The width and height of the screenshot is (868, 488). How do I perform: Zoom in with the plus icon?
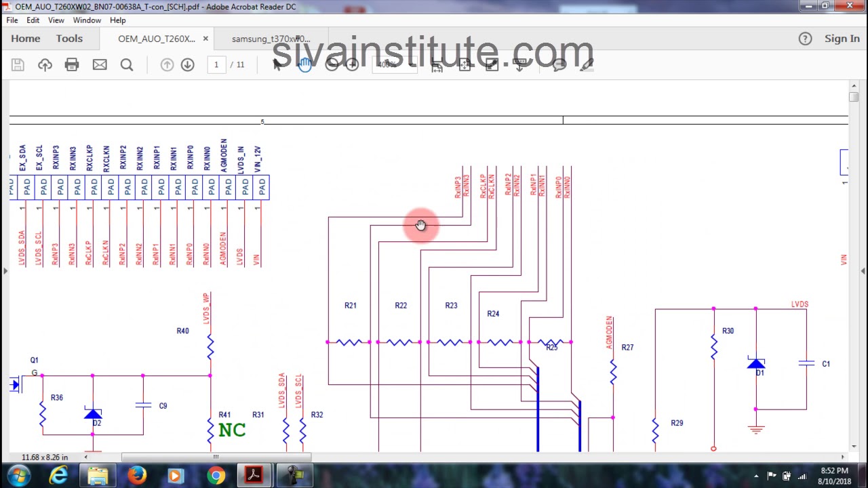pos(352,64)
